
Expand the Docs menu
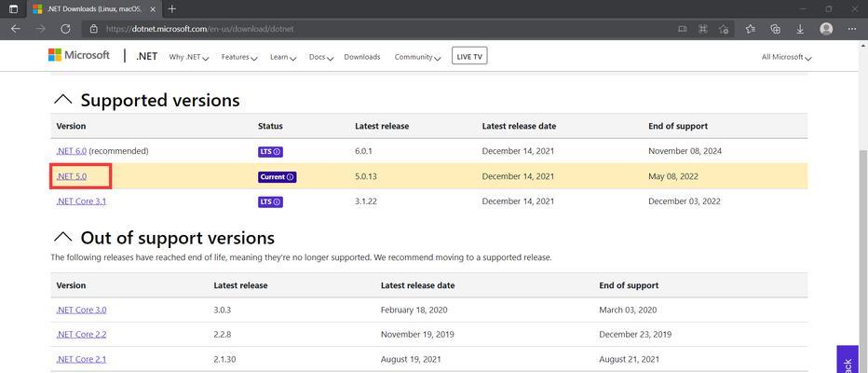pyautogui.click(x=321, y=57)
